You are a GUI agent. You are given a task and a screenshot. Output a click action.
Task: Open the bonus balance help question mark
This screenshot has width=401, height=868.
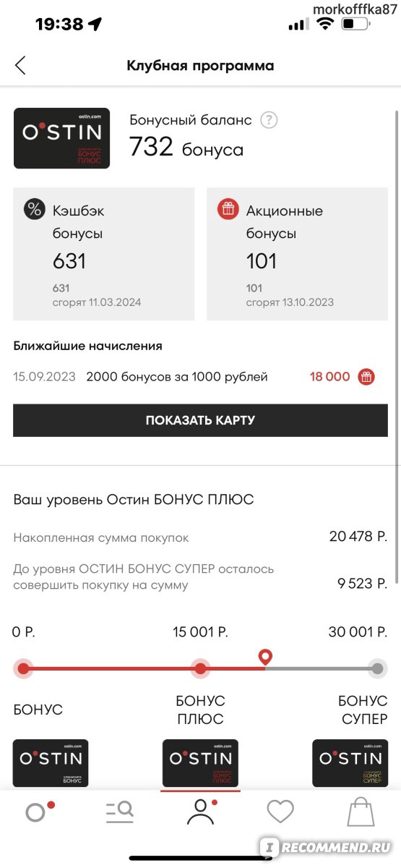click(x=270, y=120)
